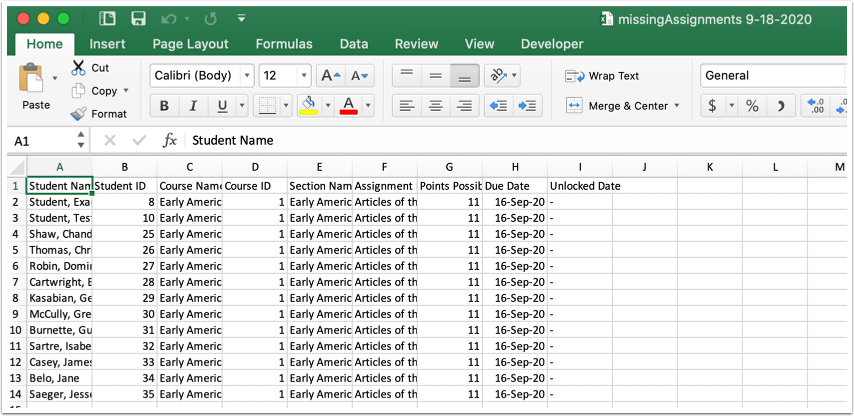Open the Copy options dropdown arrow
Screen dimensions: 854x416
[126, 90]
